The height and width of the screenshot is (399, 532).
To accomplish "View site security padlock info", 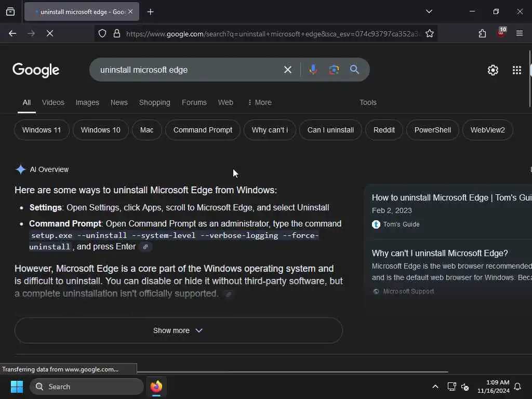I will [117, 33].
